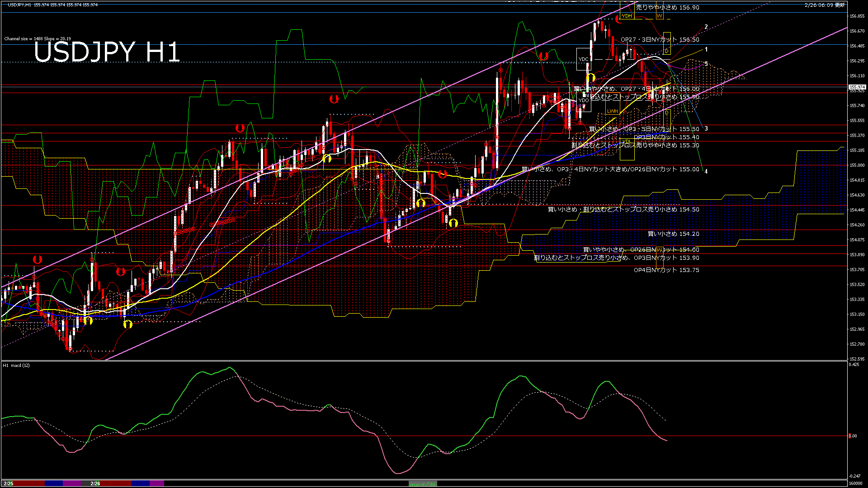
Task: Select forecast line endpoint numbered 4
Action: click(706, 171)
